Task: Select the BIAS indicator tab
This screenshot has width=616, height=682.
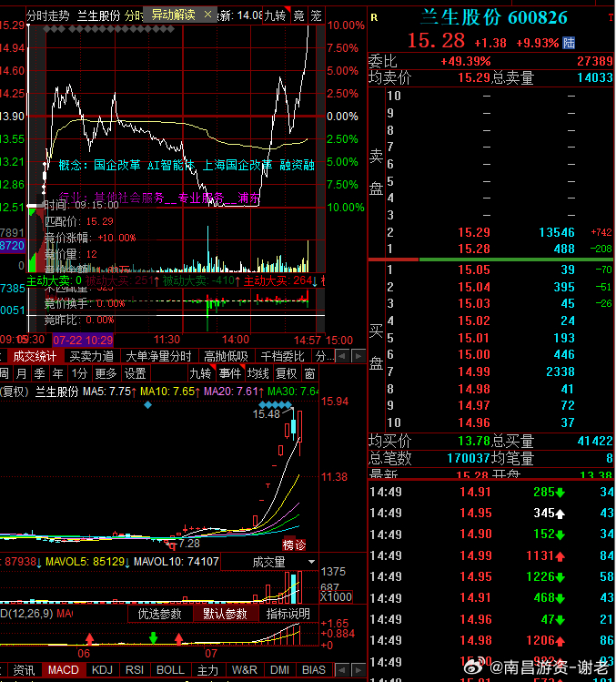Action: 313,670
